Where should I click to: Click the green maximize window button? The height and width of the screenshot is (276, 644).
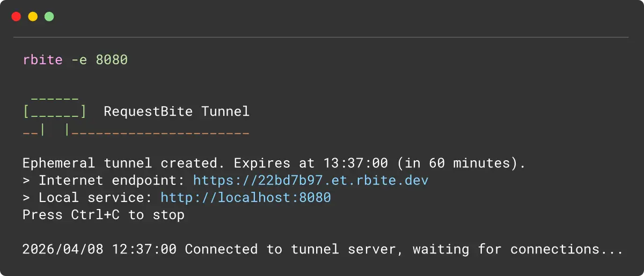click(x=49, y=17)
